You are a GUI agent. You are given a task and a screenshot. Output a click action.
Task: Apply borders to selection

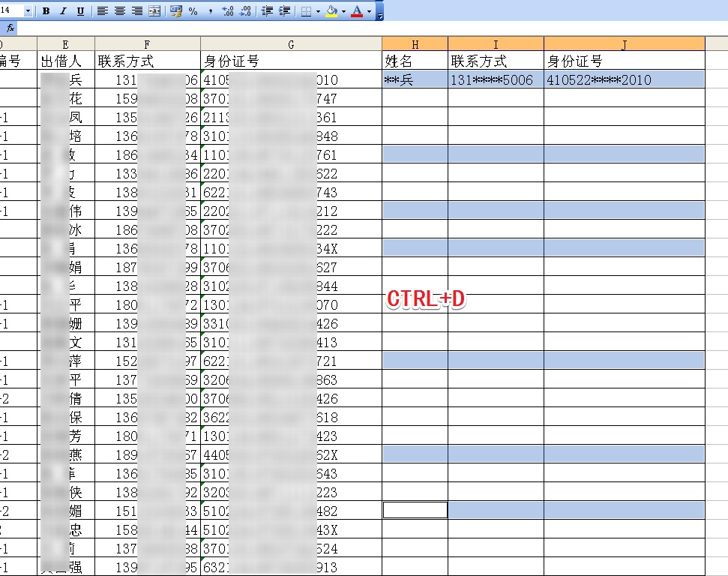306,11
